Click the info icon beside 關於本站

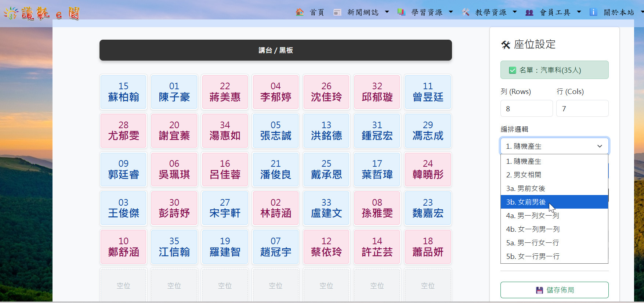pyautogui.click(x=593, y=12)
